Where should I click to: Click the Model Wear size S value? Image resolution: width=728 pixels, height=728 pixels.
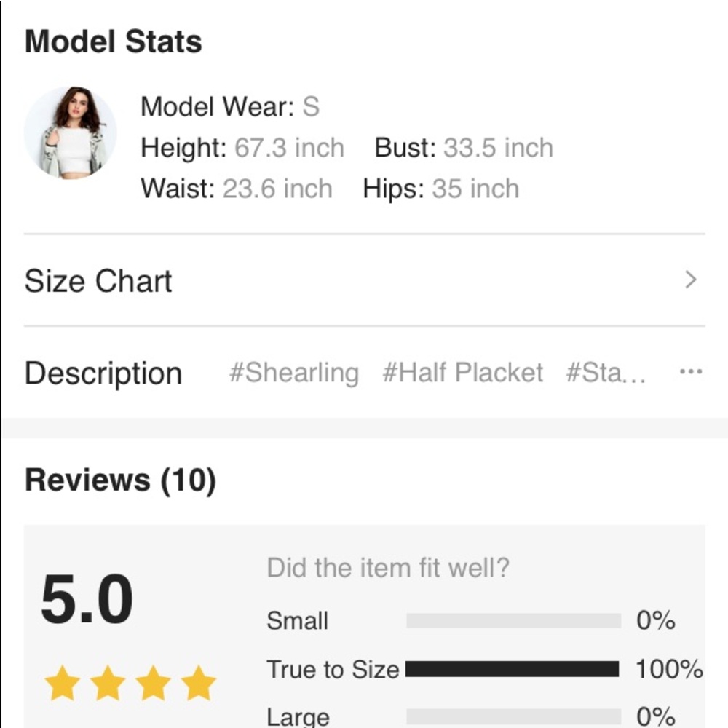[311, 107]
